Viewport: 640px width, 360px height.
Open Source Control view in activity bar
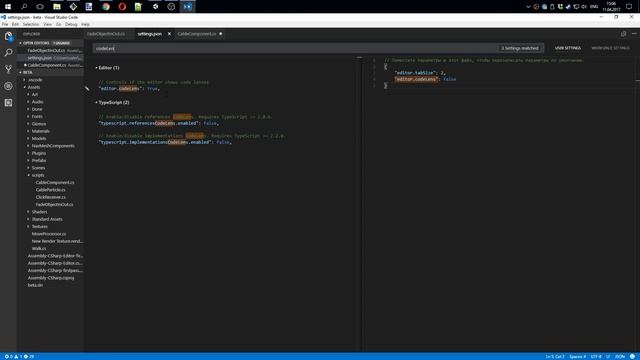click(x=8, y=69)
